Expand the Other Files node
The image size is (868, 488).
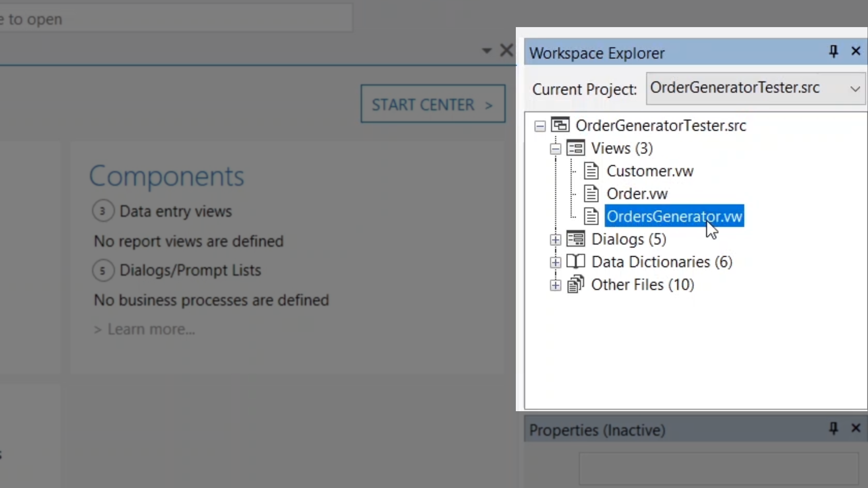point(556,285)
